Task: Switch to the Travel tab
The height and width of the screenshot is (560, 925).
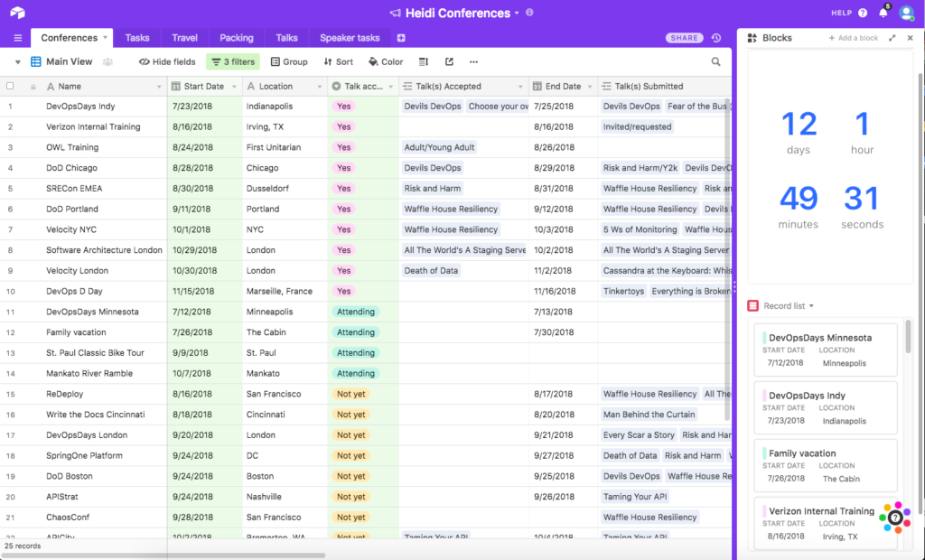Action: point(184,38)
